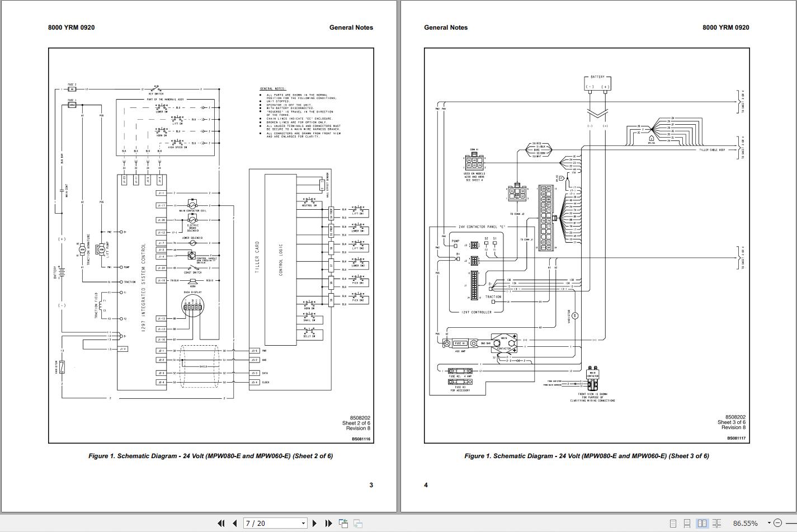Toggle two-page facing view
The height and width of the screenshot is (532, 797).
(702, 524)
